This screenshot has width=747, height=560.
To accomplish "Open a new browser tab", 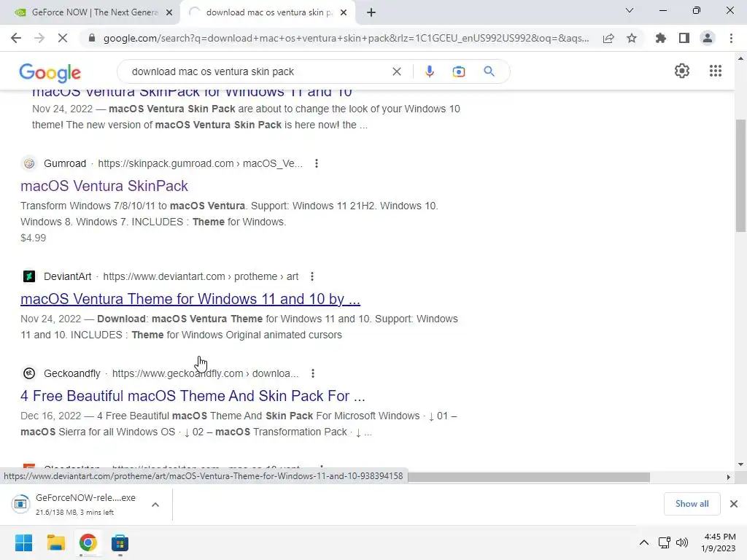I will 371,13.
